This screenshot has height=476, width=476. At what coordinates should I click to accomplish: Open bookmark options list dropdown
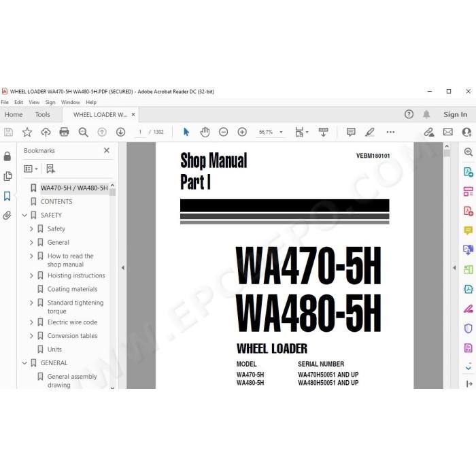coord(31,169)
